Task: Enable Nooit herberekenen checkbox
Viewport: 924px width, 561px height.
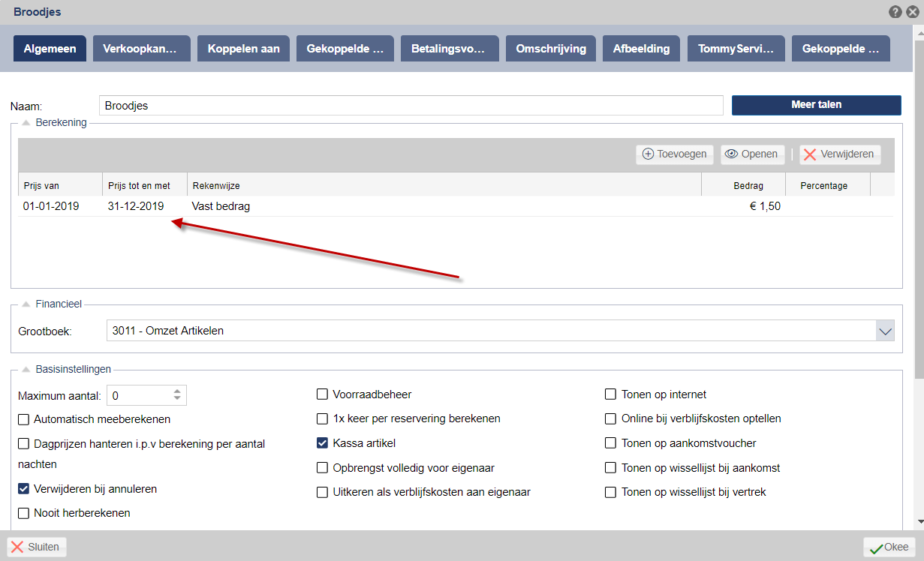Action: click(24, 514)
